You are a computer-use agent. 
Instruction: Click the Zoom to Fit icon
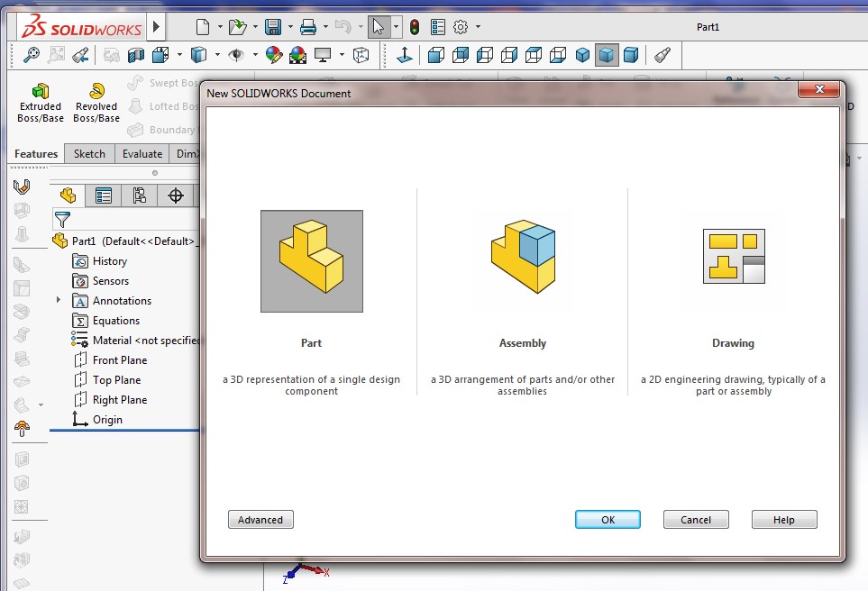32,55
